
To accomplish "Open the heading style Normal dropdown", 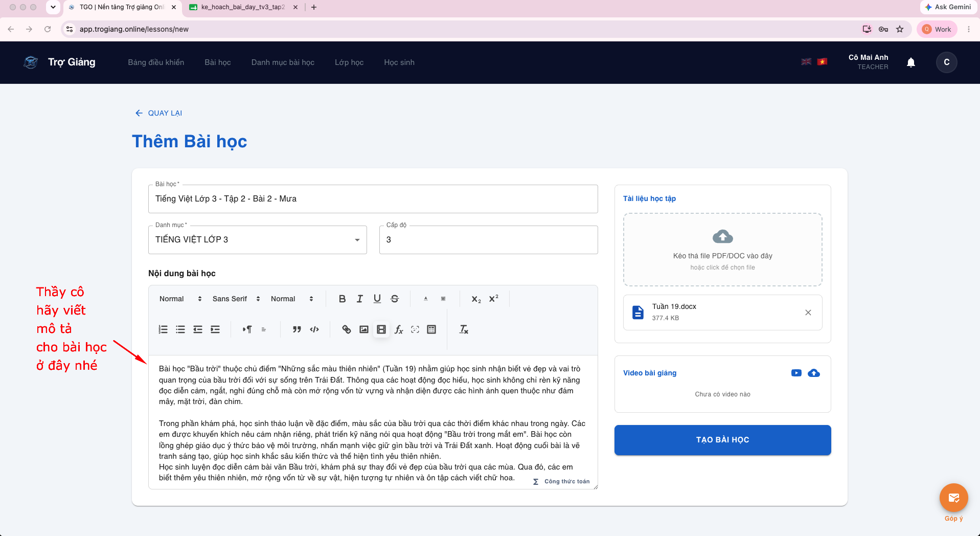I will [180, 299].
